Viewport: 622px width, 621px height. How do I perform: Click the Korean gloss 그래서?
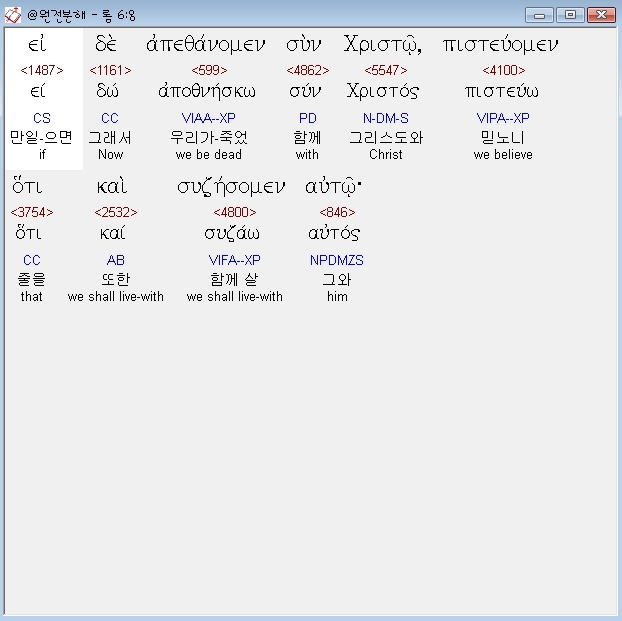click(110, 138)
